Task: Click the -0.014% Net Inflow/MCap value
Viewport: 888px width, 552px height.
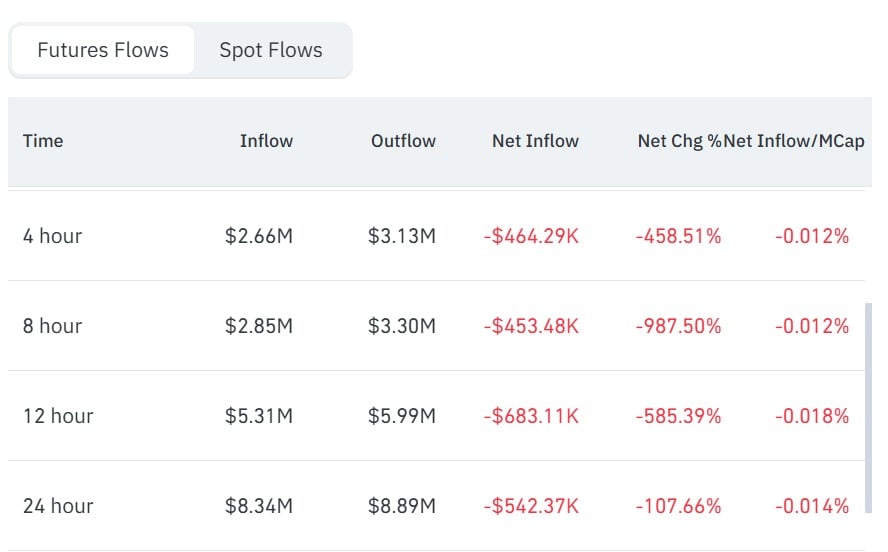Action: [812, 506]
